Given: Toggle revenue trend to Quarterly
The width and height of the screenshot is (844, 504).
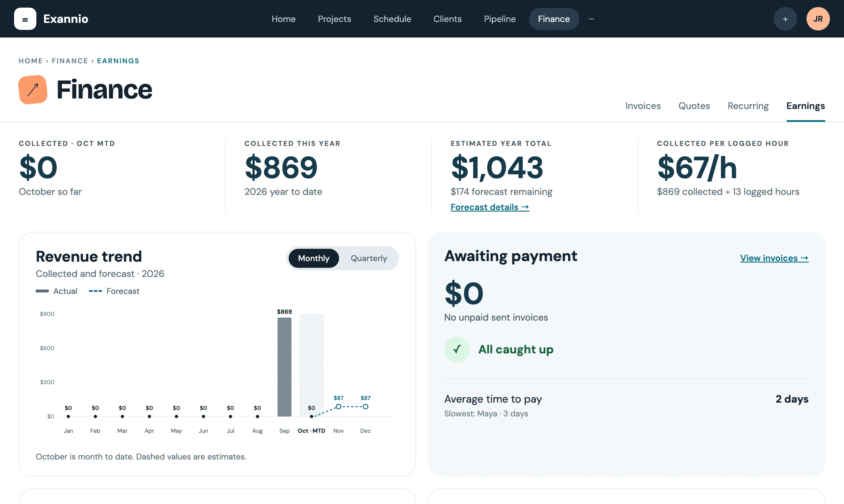Looking at the screenshot, I should point(369,258).
